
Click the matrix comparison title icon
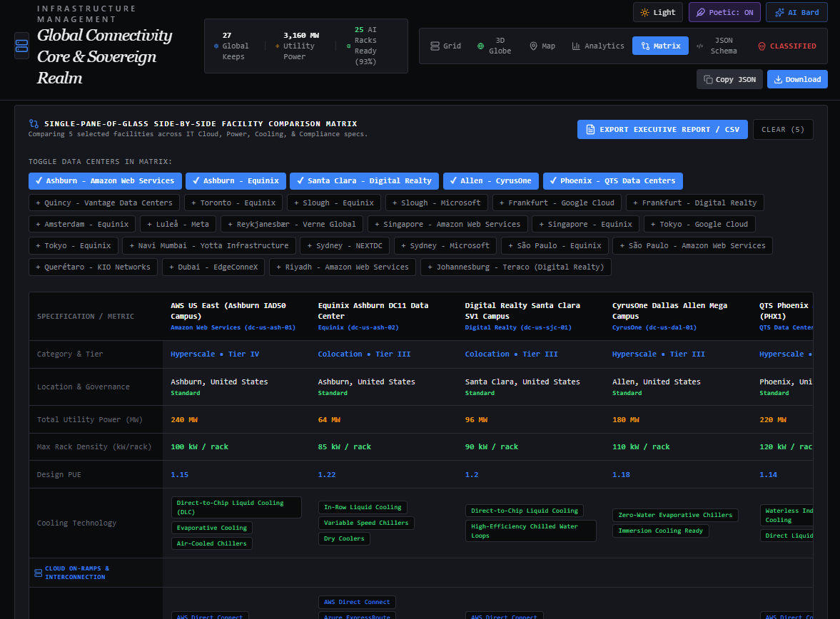(x=34, y=123)
